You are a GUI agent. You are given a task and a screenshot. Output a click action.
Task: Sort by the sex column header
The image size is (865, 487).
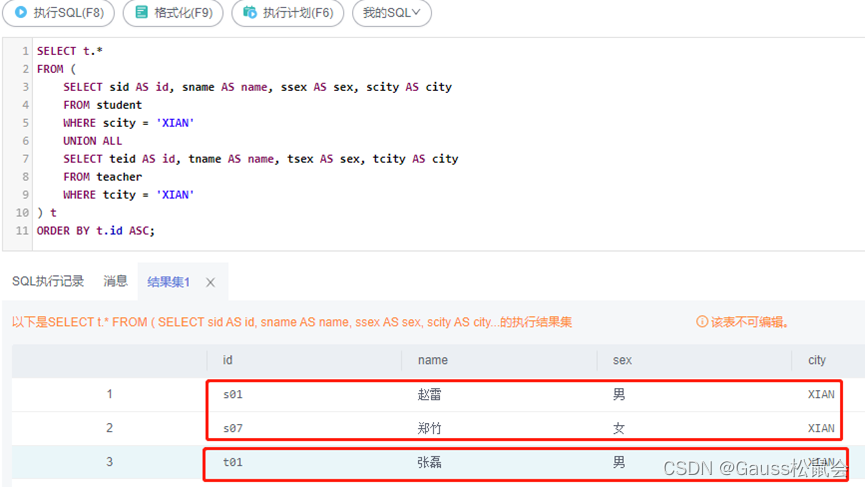[x=622, y=360]
